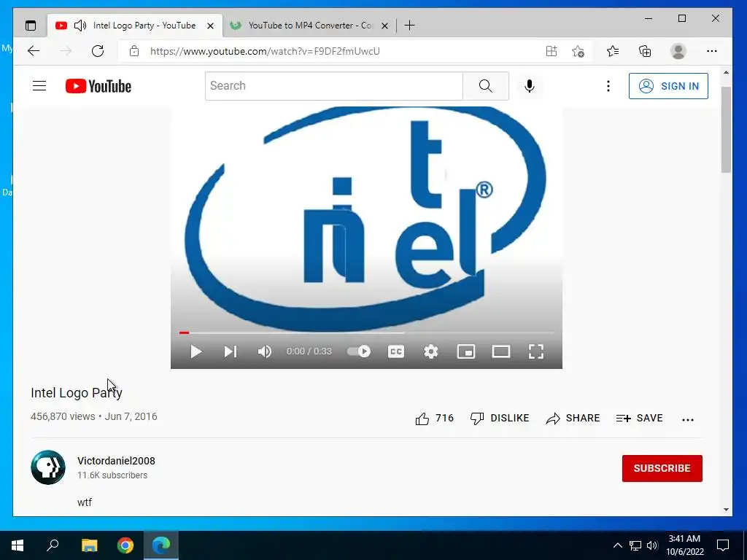Click the Victordaniel2008 channel avatar

coord(48,467)
